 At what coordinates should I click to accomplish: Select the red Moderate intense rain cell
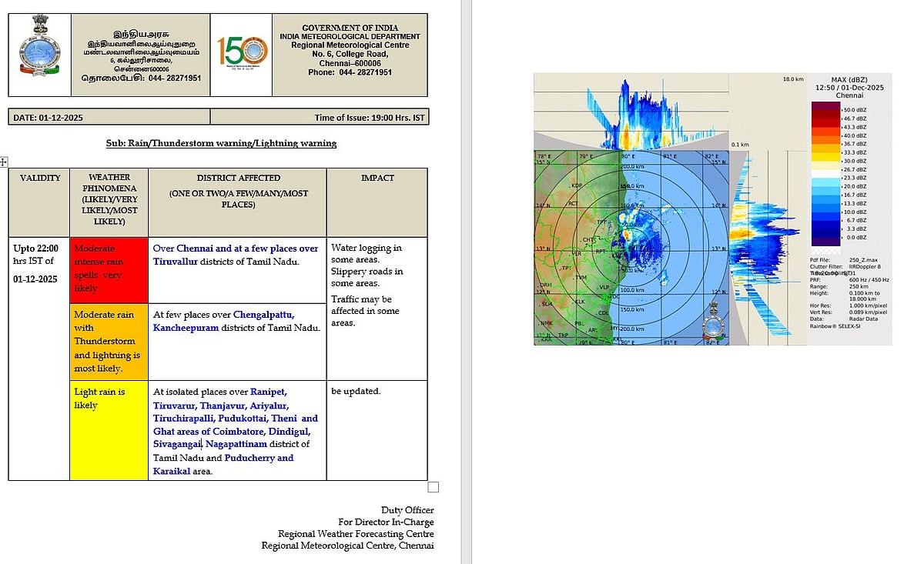point(109,269)
